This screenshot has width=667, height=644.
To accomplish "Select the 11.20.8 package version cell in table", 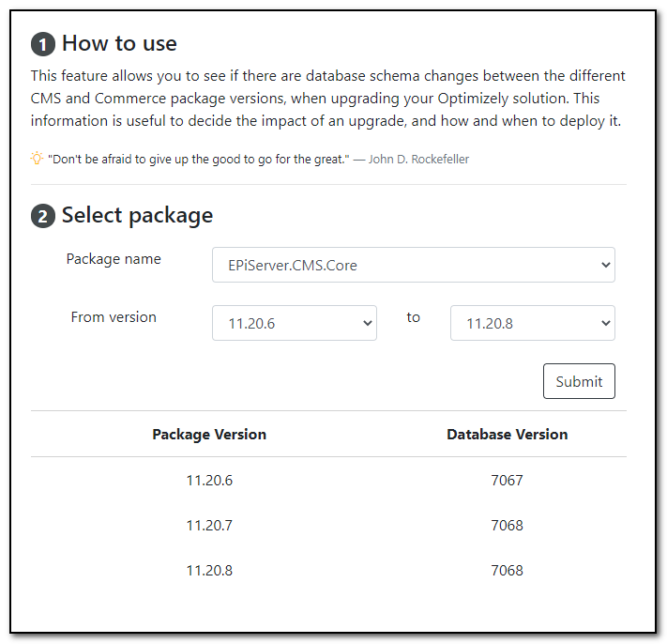I will [x=209, y=571].
